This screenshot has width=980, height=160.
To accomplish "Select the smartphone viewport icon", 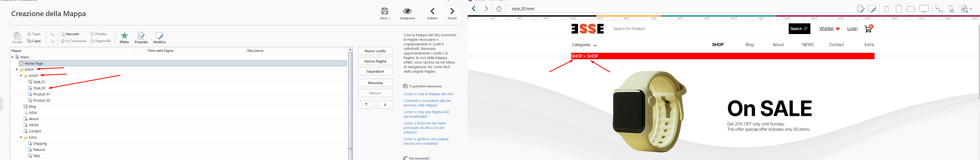I will (x=887, y=9).
